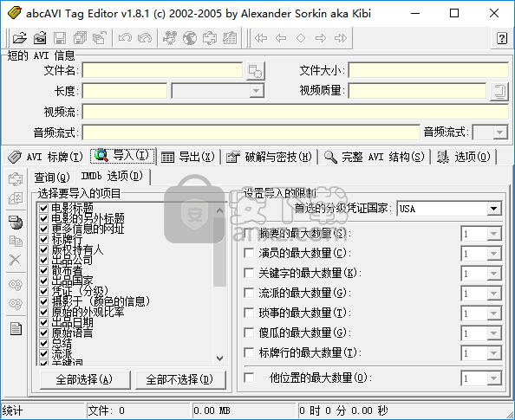Viewport: 515px width, 420px height.
Task: Enable 关键字的最大数量(K) checkbox
Action: 249,273
